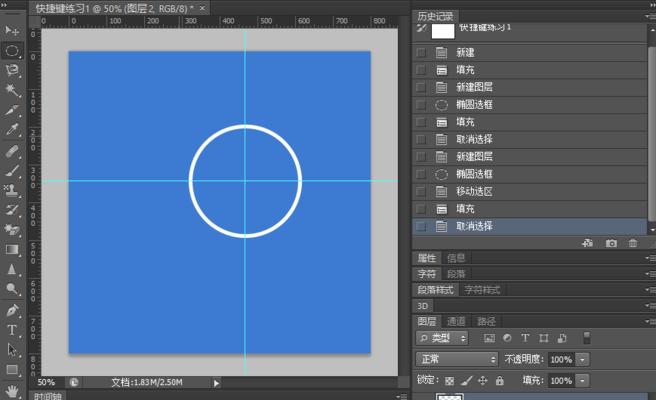This screenshot has width=656, height=400.
Task: Toggle layer filtering on/off switch
Action: coord(587,338)
